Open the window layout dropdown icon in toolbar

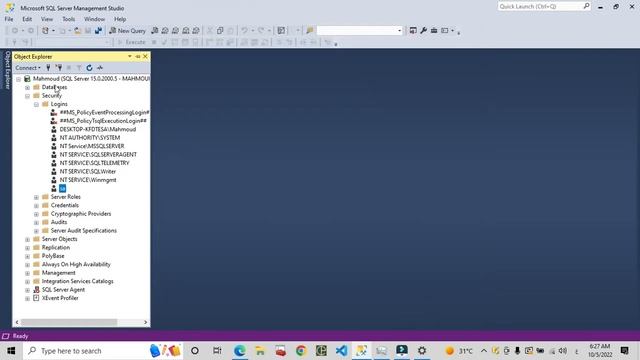click(447, 31)
